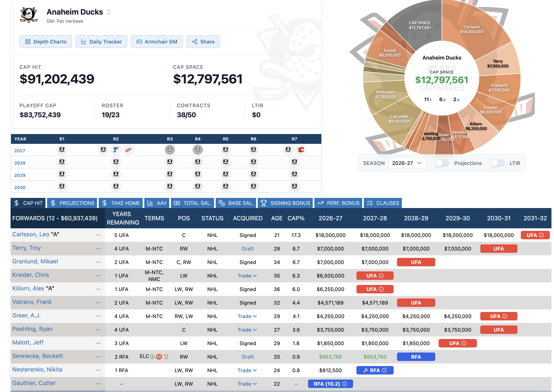Click the grey CAP SPACE pie chart slice
Screen dimensions: 554x392
[x=420, y=25]
